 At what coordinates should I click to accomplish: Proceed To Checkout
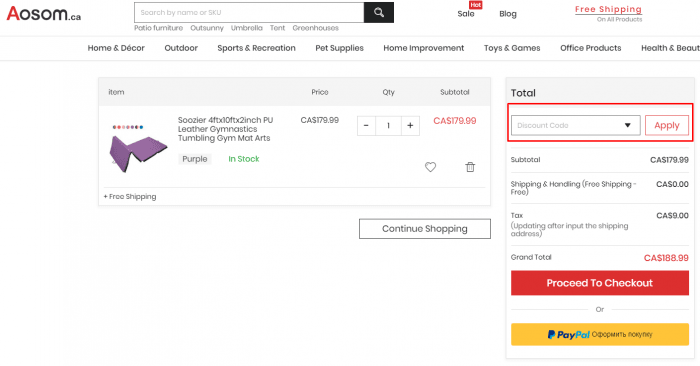pyautogui.click(x=600, y=283)
